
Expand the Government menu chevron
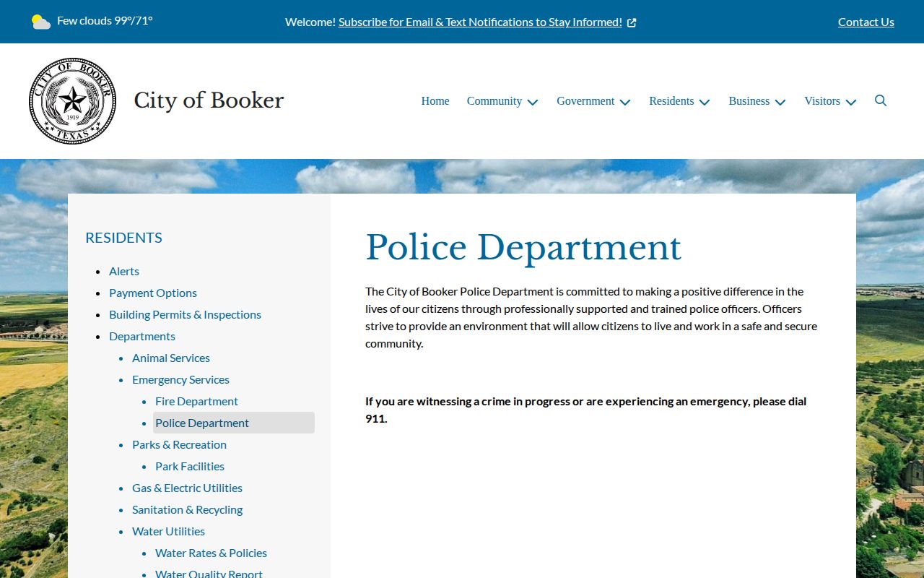(x=625, y=102)
